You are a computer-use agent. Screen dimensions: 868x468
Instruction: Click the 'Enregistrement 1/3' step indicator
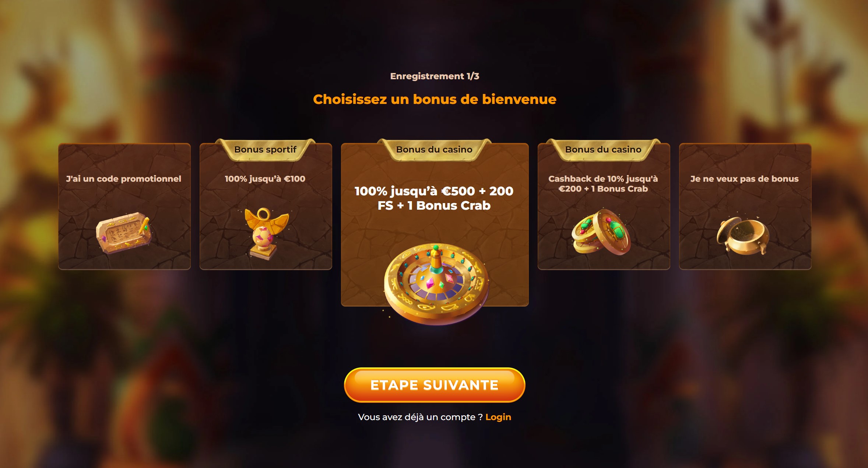(x=435, y=76)
